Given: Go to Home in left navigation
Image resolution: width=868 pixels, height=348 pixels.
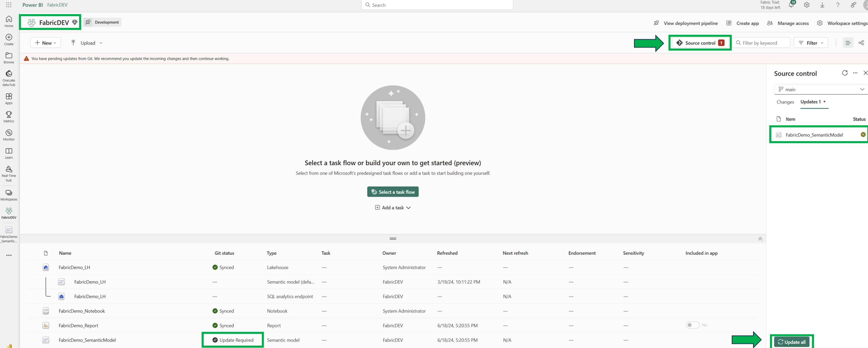Looking at the screenshot, I should tap(9, 21).
